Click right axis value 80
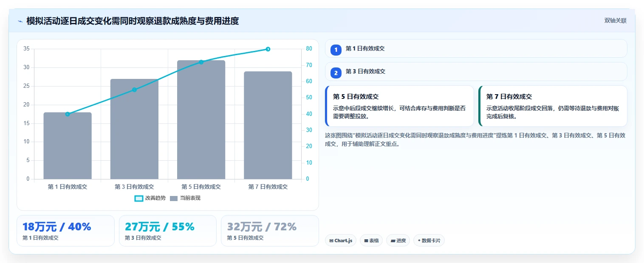 309,49
